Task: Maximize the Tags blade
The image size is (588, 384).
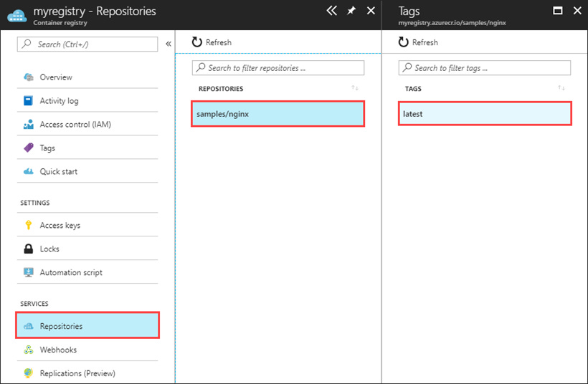Action: click(x=558, y=11)
